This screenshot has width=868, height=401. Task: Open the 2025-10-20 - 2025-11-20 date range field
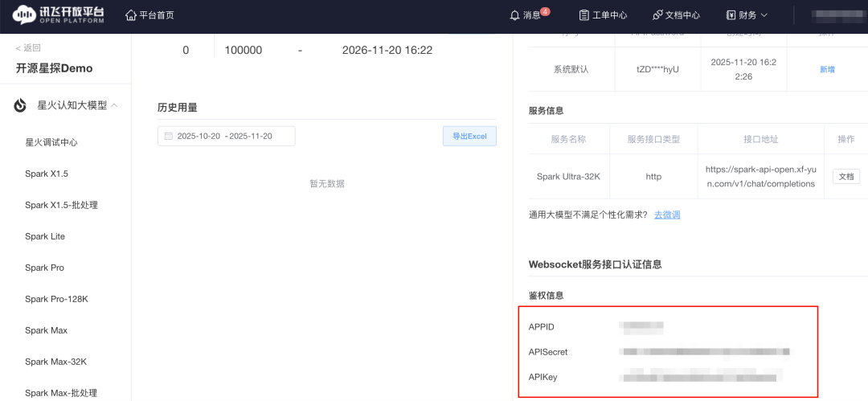tap(227, 137)
